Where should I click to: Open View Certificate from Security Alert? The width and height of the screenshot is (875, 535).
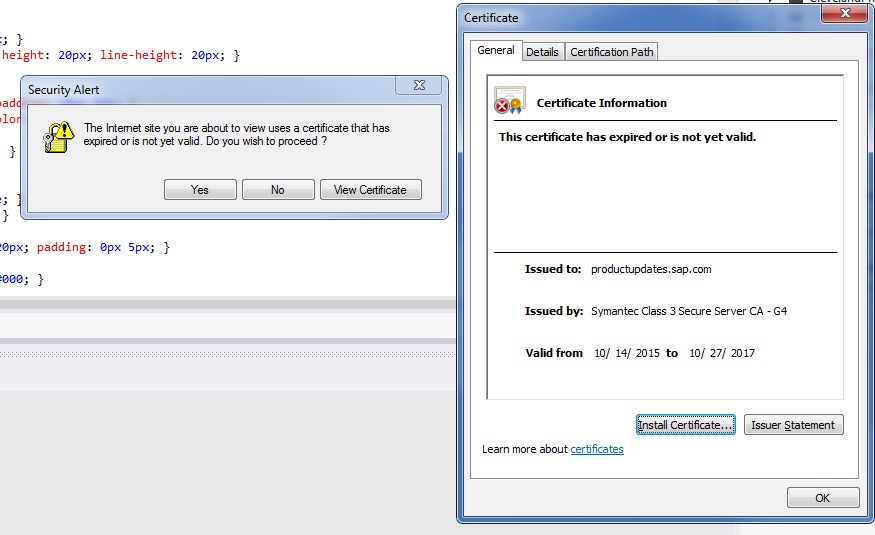coord(371,190)
